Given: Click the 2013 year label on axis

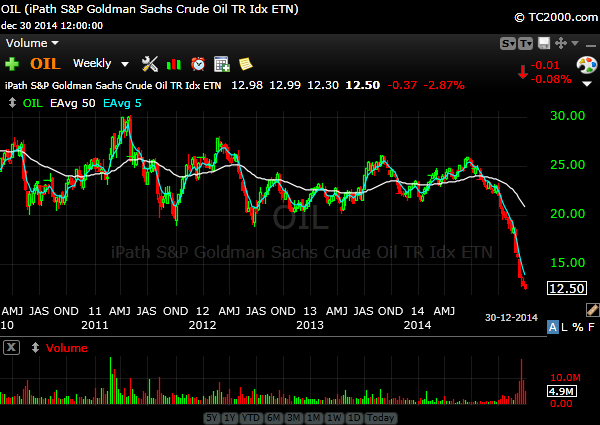Looking at the screenshot, I should click(x=310, y=325).
